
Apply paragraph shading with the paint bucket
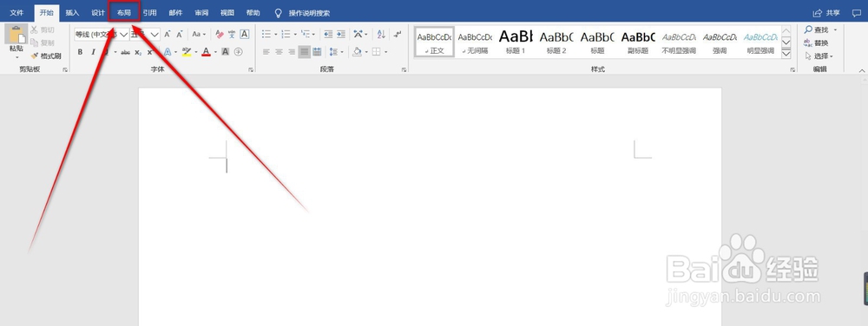point(357,52)
